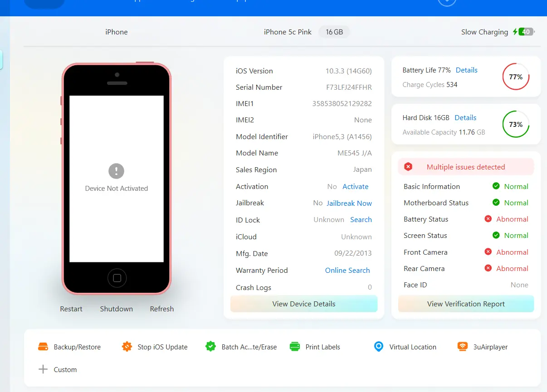The height and width of the screenshot is (392, 547).
Task: Click the Multiple issues detected banner text
Action: click(466, 167)
